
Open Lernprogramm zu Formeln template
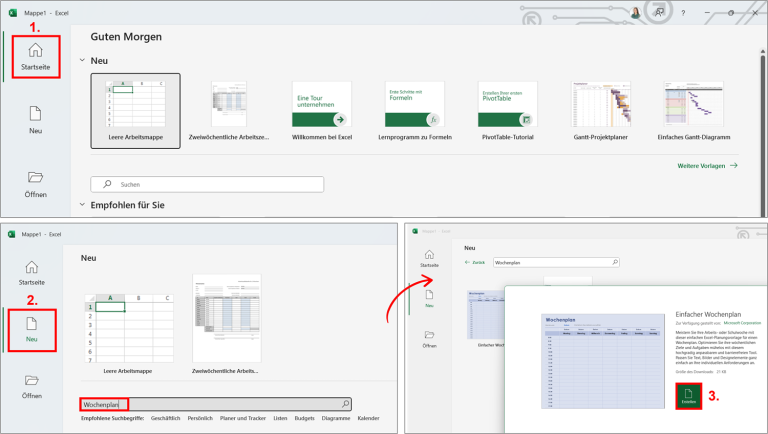(415, 111)
